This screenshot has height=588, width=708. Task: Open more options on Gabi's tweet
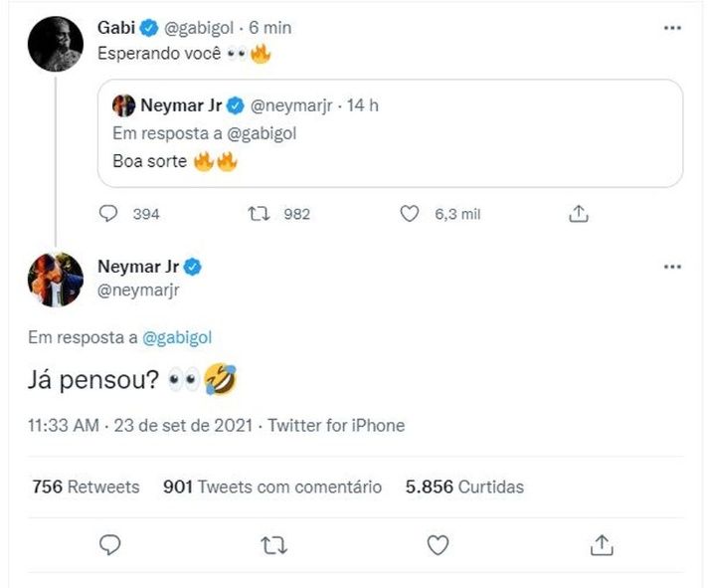[672, 28]
